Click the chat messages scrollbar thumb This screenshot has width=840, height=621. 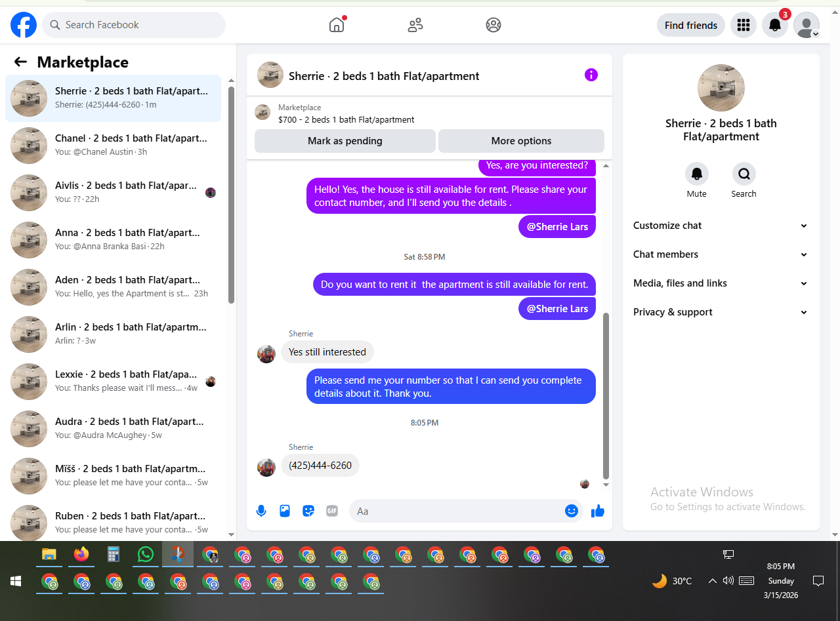606,395
